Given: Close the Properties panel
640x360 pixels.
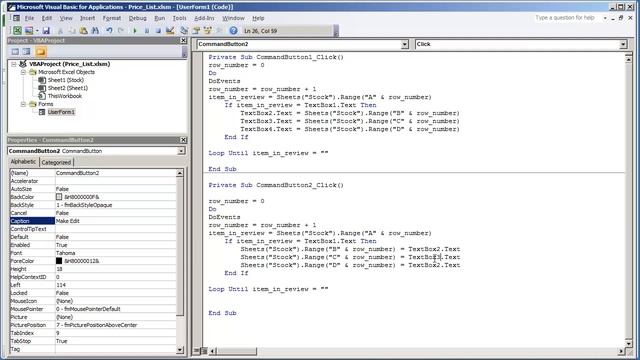Looking at the screenshot, I should 183,140.
